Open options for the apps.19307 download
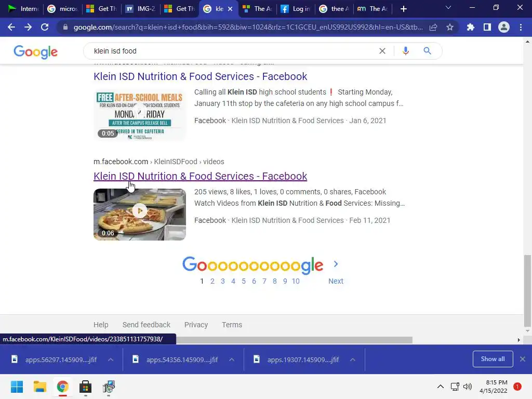The image size is (532, 399). point(353,360)
